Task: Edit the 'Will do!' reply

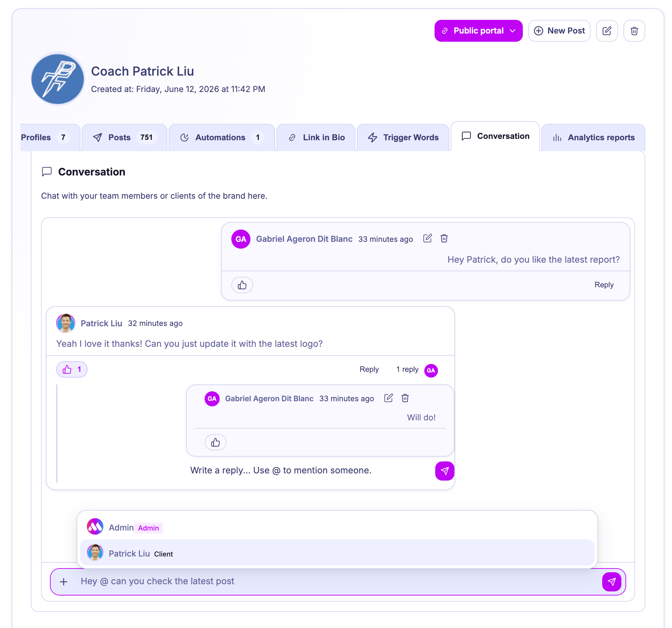Action: point(388,398)
